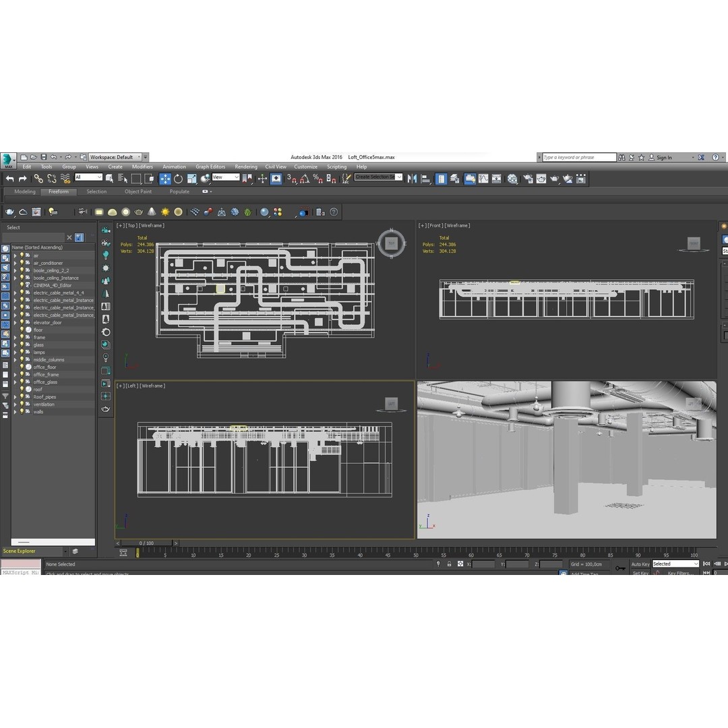Screen dimensions: 728x728
Task: Click the Save File icon in title bar
Action: (44, 157)
